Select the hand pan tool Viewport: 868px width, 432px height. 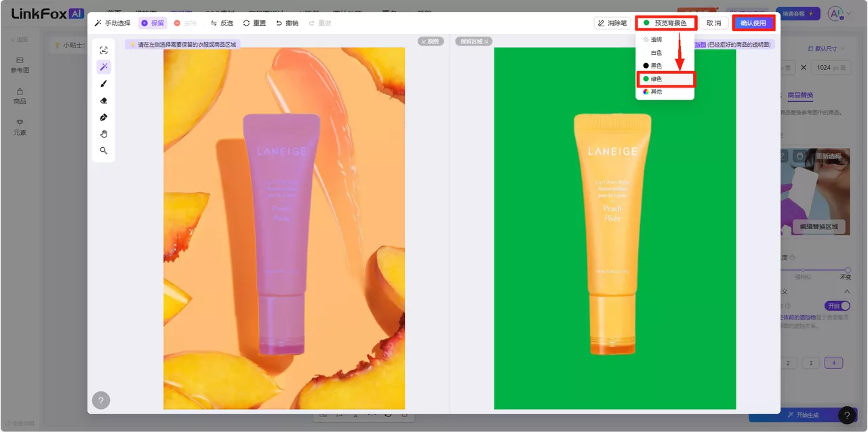[x=104, y=134]
